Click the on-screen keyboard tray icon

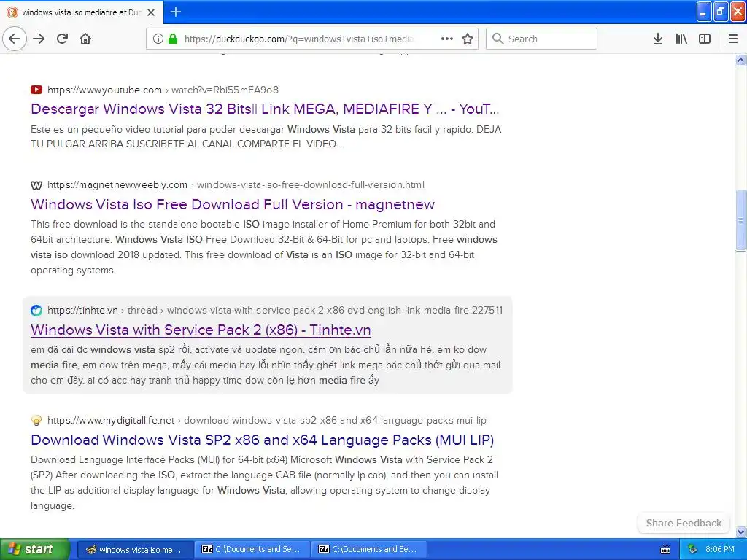click(665, 550)
